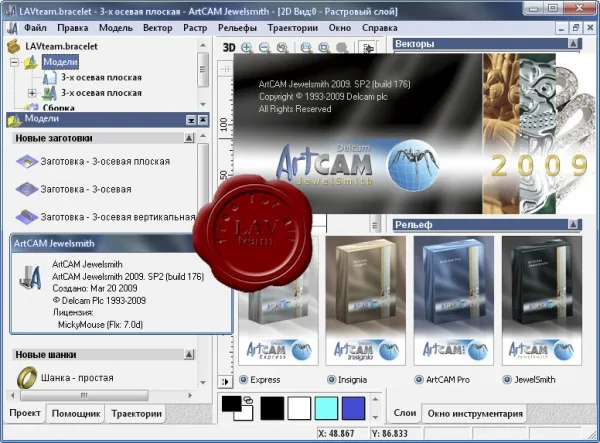This screenshot has height=443, width=600.
Task: Collapse the Векторы panel header arrow
Action: [573, 44]
